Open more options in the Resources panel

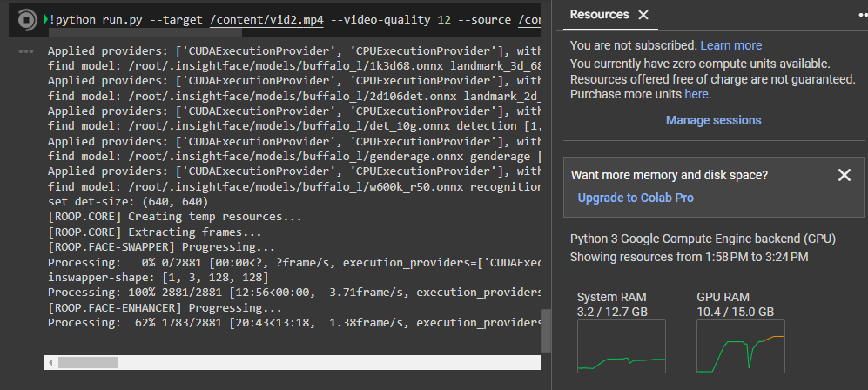point(862,15)
